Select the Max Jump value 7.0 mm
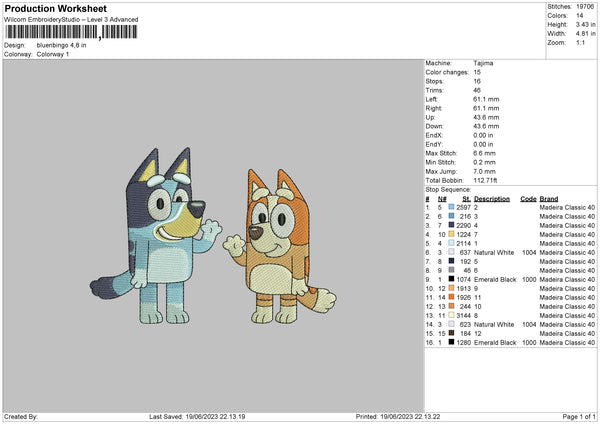The image size is (600, 424). coord(484,171)
